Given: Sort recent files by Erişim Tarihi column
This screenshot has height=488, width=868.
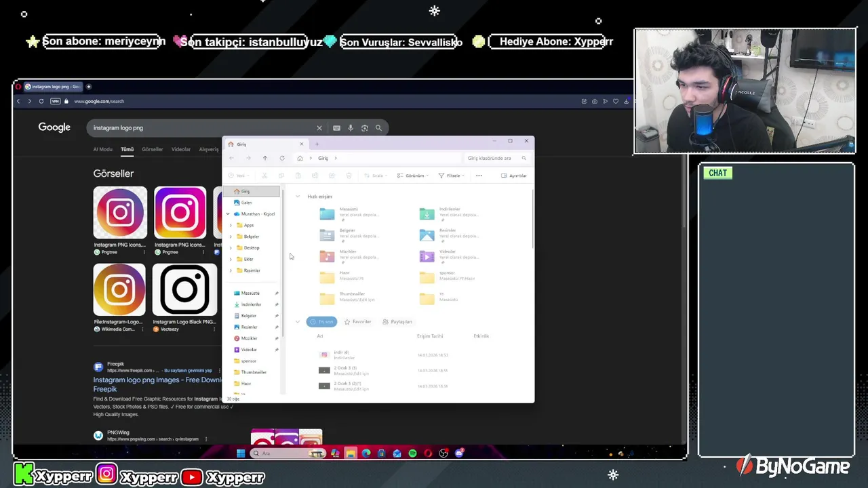Looking at the screenshot, I should click(x=430, y=336).
